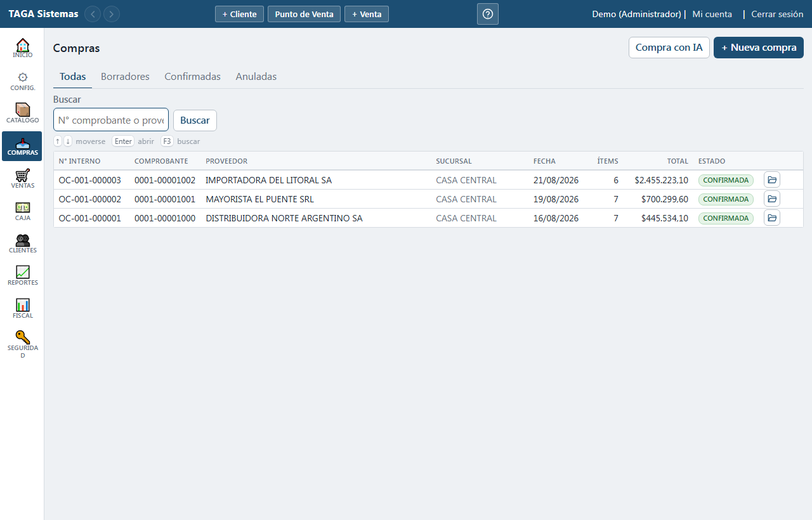This screenshot has height=520, width=812.
Task: Click the CONFIRMADA badge for OC-001-000003
Action: point(726,180)
